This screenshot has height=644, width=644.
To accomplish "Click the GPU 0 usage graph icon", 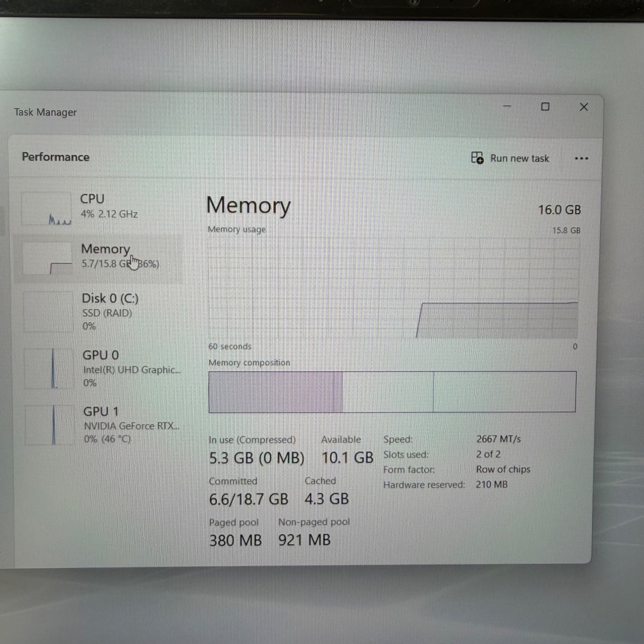I will [49, 369].
